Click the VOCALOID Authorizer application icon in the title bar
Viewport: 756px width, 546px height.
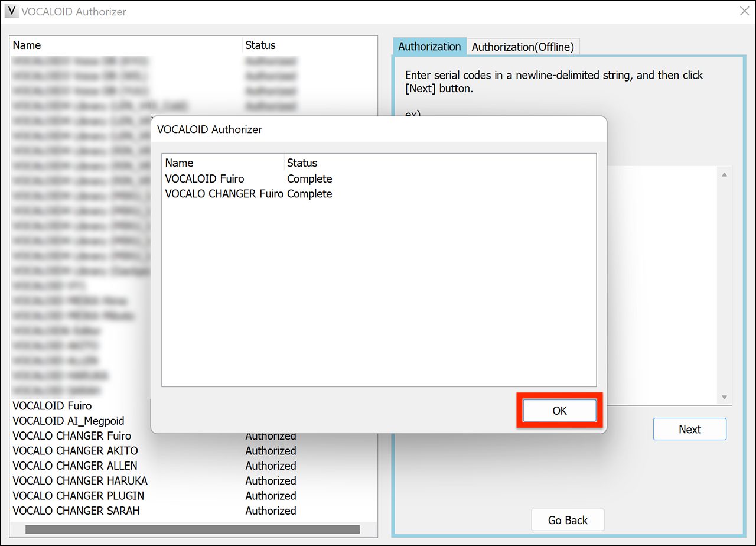[x=11, y=11]
